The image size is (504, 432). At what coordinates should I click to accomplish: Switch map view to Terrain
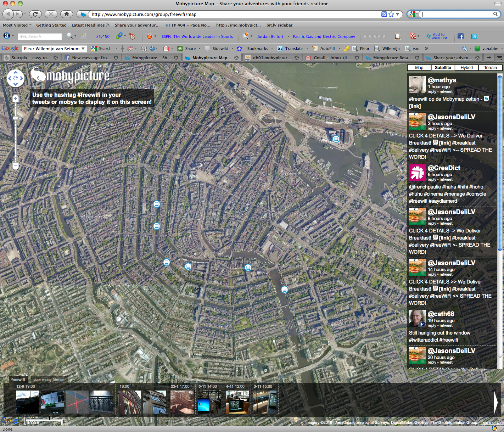[x=490, y=68]
